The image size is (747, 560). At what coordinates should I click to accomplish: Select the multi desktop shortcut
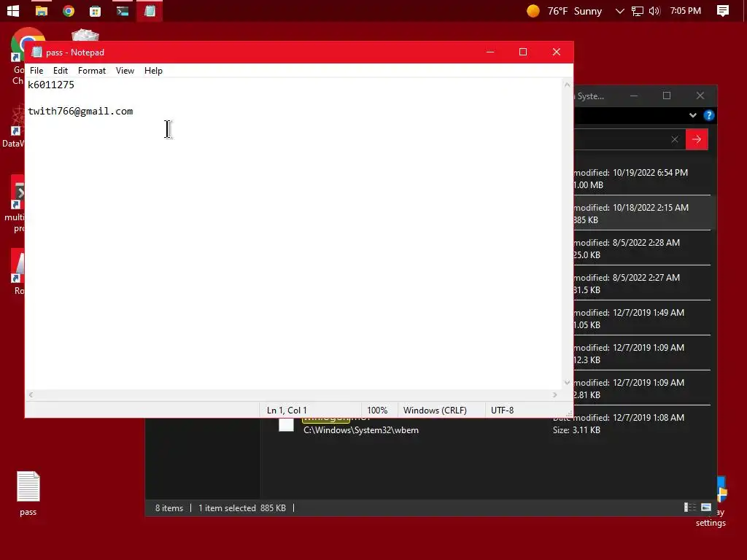pos(15,204)
